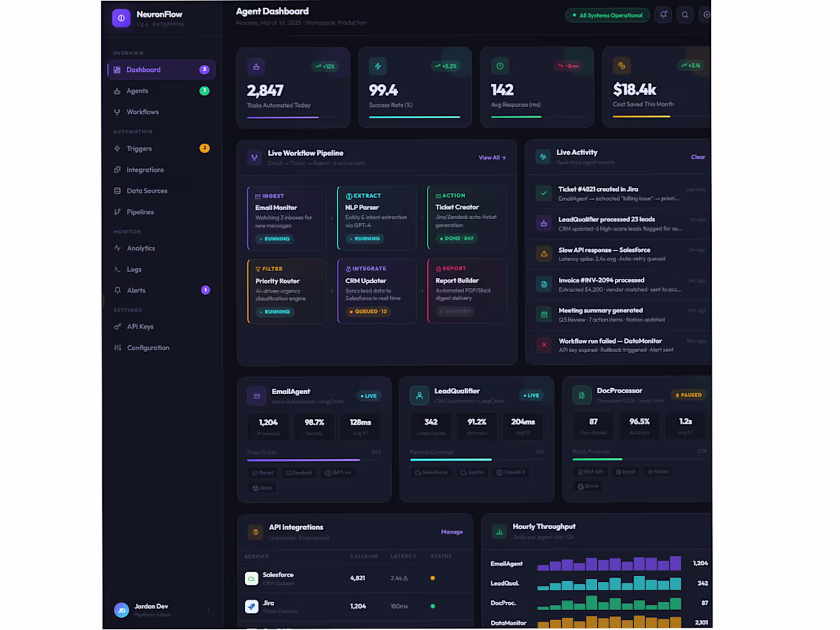Click QUEUED 12 badge on CRM Updater
Viewport: 840px width, 630px height.
(x=367, y=312)
